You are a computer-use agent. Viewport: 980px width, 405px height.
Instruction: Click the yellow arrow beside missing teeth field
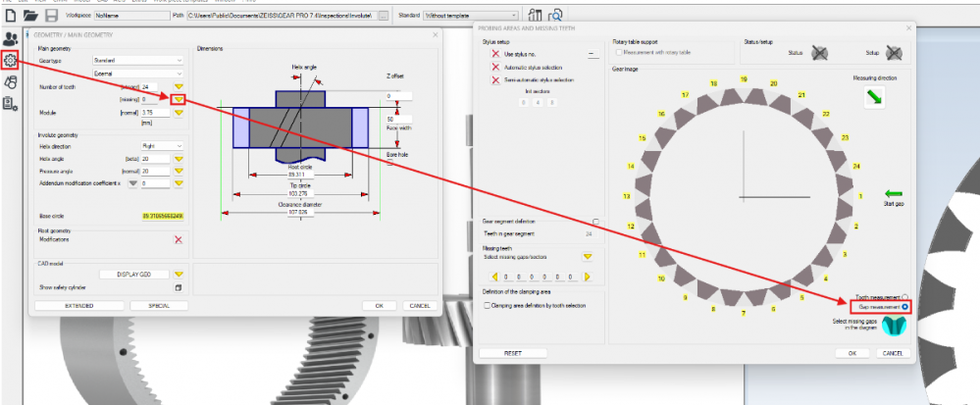(x=179, y=99)
